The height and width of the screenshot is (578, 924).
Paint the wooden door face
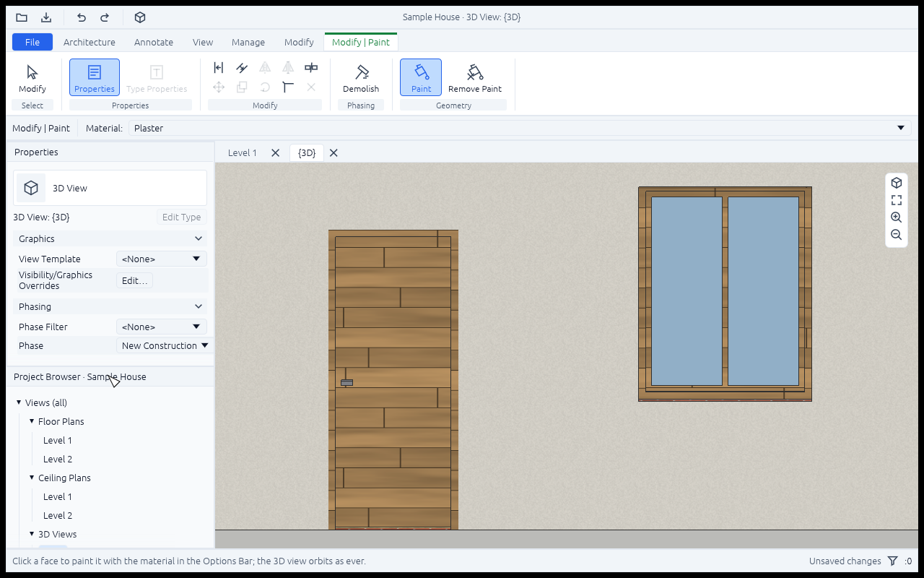point(393,381)
